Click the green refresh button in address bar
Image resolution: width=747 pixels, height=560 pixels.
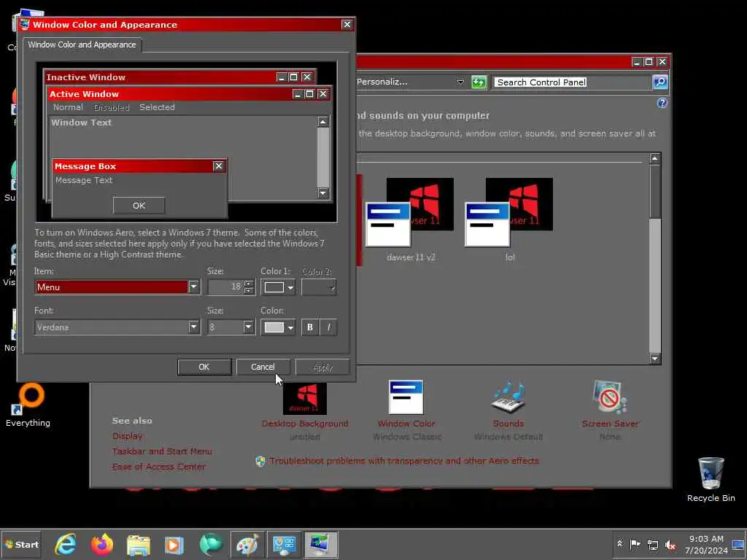[x=479, y=82]
